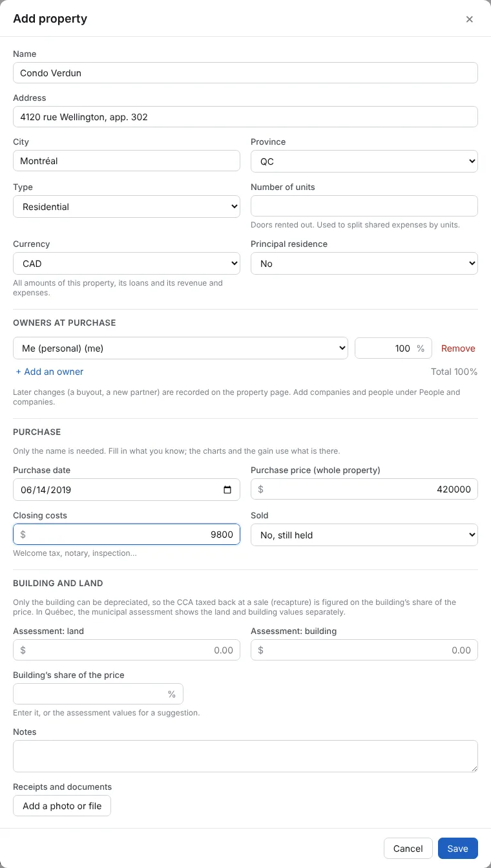The image size is (491, 868).
Task: Open the Type dropdown set to Residential
Action: pos(127,207)
